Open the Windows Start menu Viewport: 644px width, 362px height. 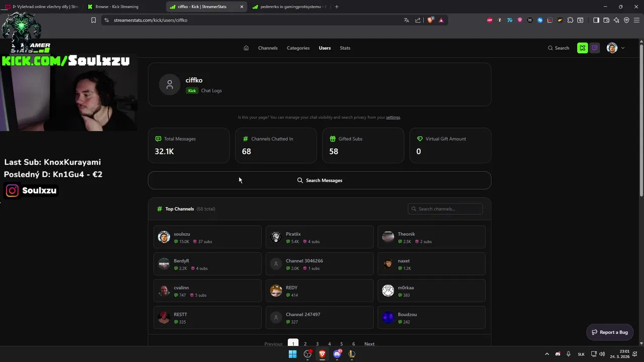[292, 354]
